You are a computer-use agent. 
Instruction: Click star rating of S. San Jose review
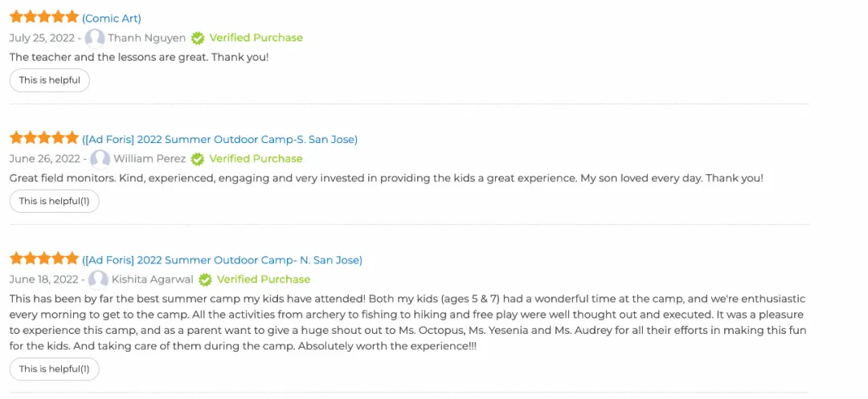click(44, 138)
